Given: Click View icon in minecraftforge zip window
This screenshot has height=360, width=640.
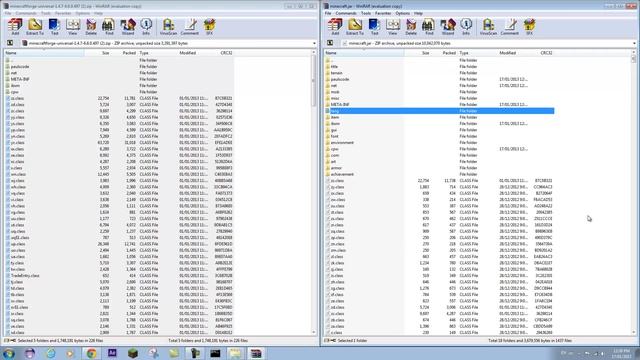Looking at the screenshot, I should point(73,27).
